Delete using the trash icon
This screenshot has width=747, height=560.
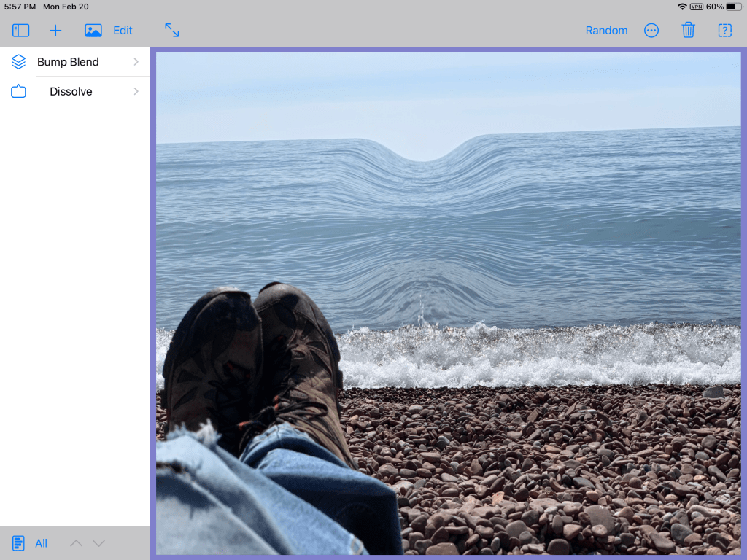688,31
